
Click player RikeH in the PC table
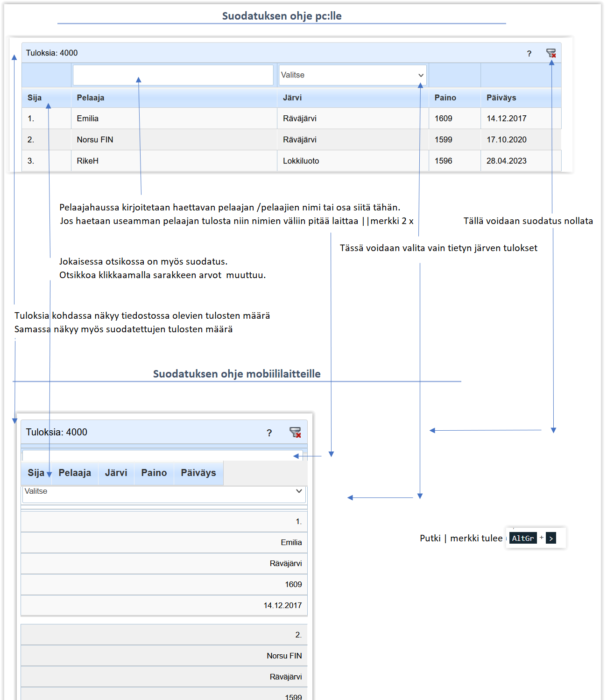(88, 161)
